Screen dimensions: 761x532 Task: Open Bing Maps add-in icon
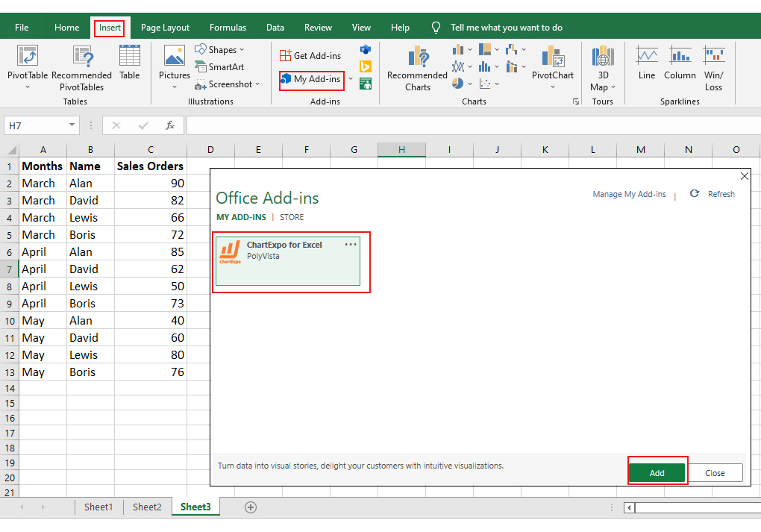pos(366,66)
